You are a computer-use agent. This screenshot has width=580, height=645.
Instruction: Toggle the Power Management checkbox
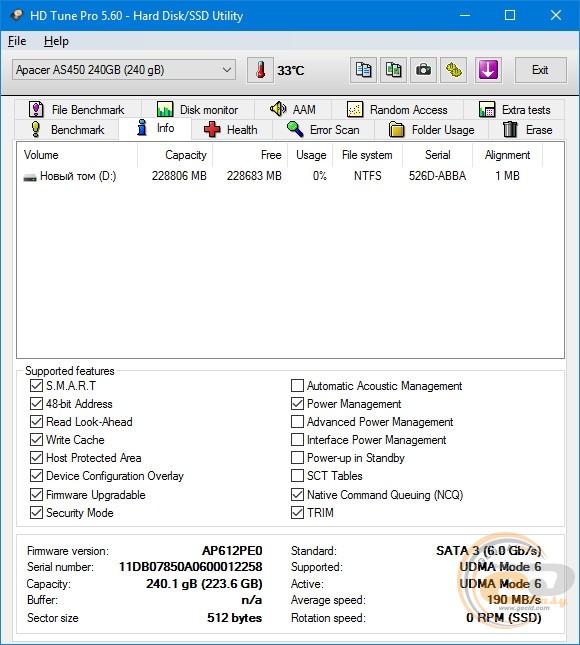(x=297, y=404)
